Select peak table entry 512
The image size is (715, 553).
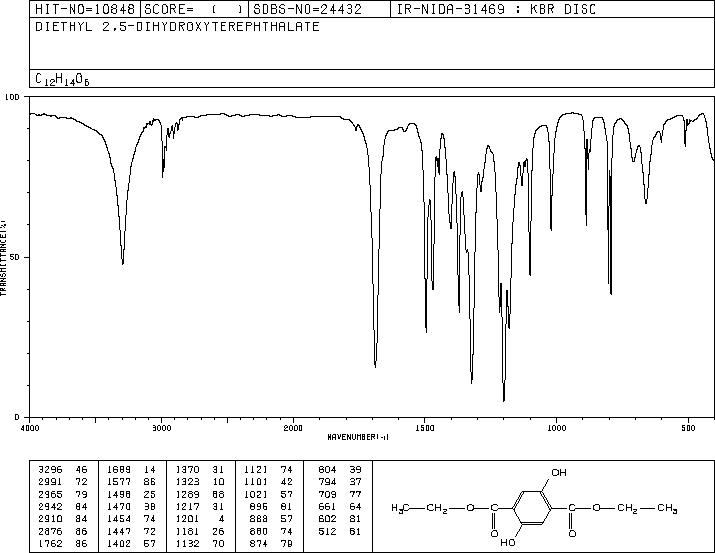(327, 532)
